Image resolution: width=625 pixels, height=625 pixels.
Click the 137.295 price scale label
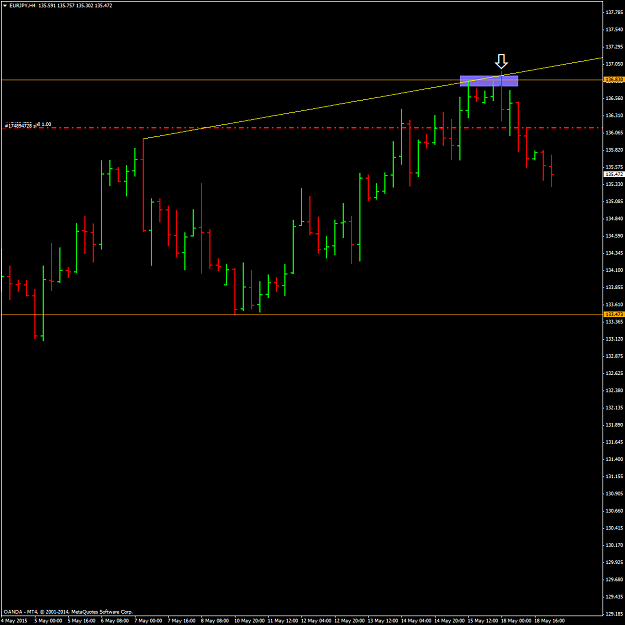(614, 47)
